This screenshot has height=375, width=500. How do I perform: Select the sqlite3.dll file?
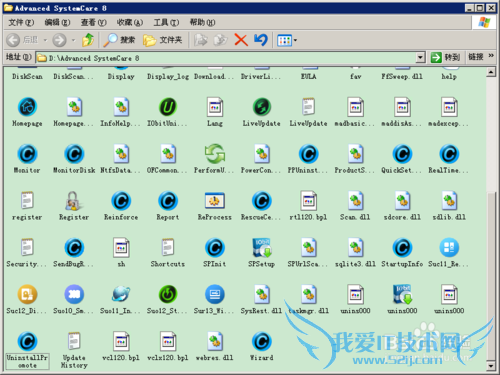[355, 248]
